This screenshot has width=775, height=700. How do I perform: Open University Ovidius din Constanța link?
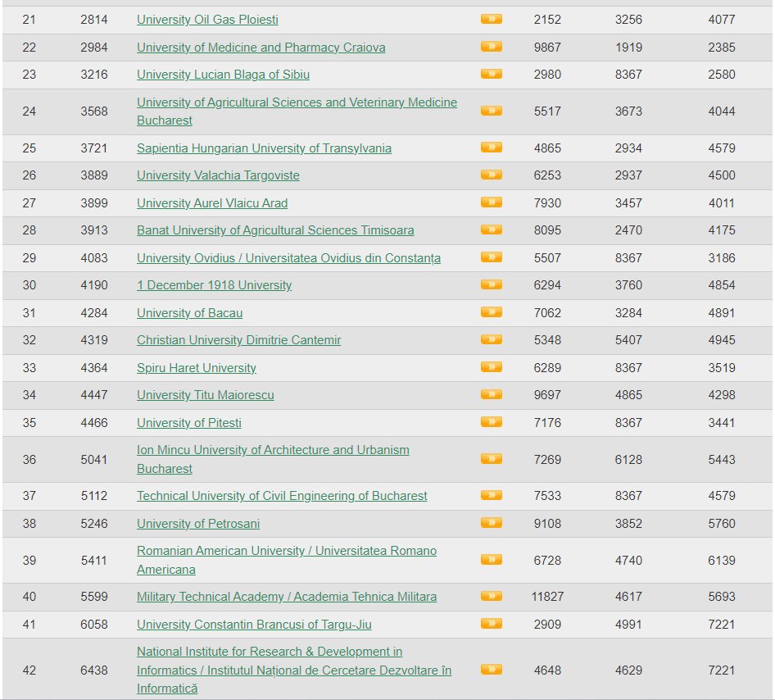(288, 258)
